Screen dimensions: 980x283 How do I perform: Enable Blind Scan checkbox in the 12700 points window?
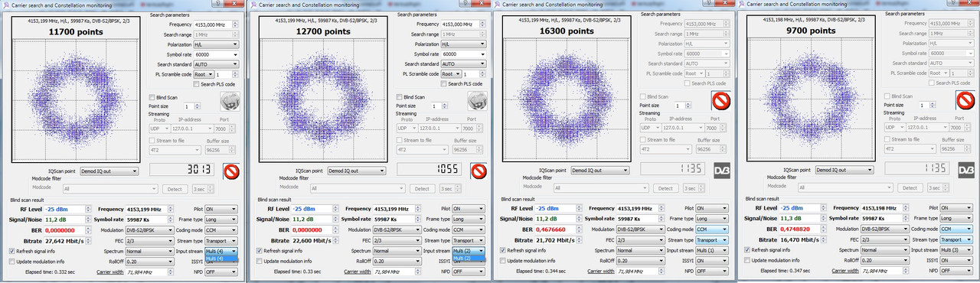(x=398, y=97)
